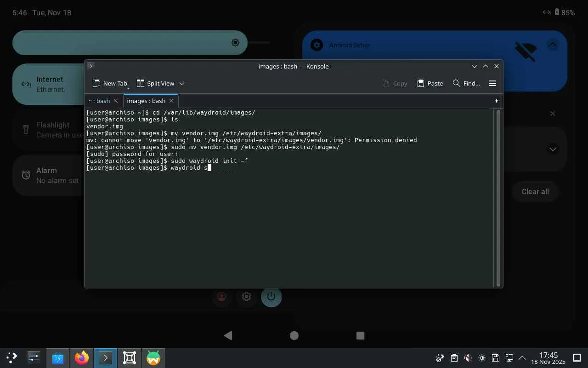Launch Discover store from the taskbar
This screenshot has width=588, height=368.
pyautogui.click(x=58, y=357)
